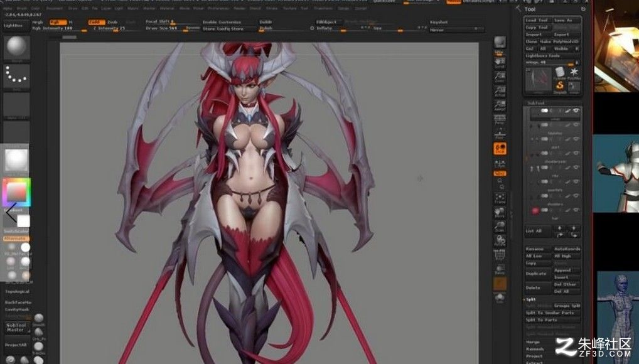Viewport: 639px width, 364px height.
Task: Toggle the Transp transparency icon
Action: [x=500, y=269]
